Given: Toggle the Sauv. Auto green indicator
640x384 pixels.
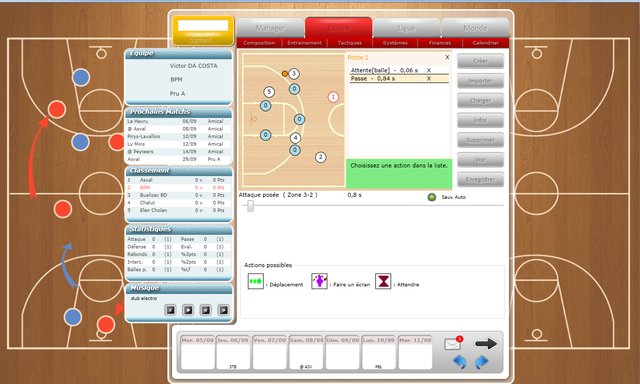Looking at the screenshot, I should 431,197.
